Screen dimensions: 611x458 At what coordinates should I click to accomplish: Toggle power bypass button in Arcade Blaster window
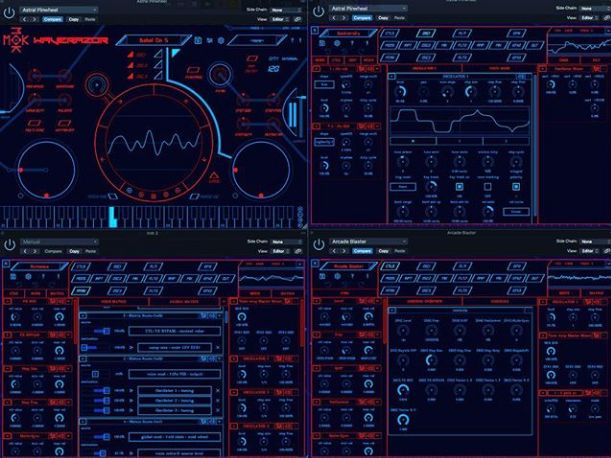319,241
